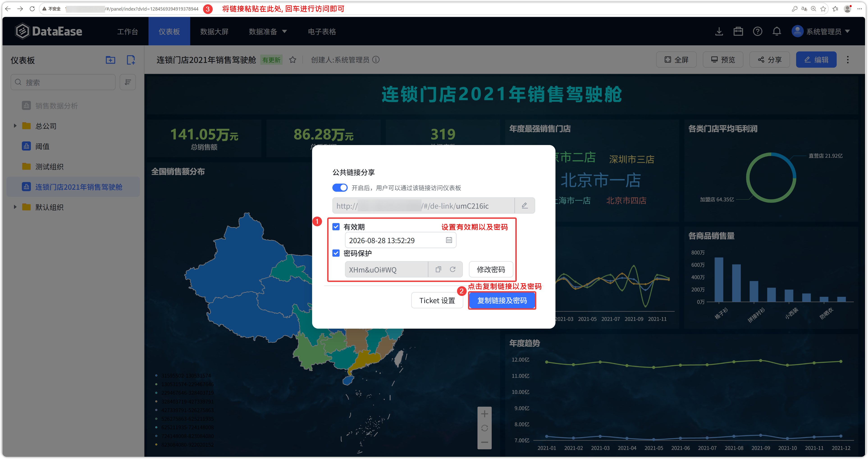
Task: Open the download center icon
Action: click(719, 31)
